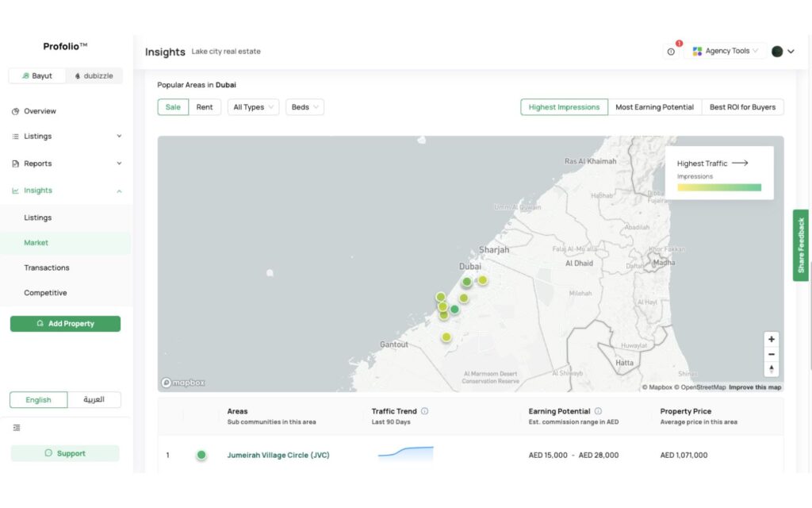Click the Highest Traffic arrow icon
Image resolution: width=812 pixels, height=508 pixels.
point(740,163)
